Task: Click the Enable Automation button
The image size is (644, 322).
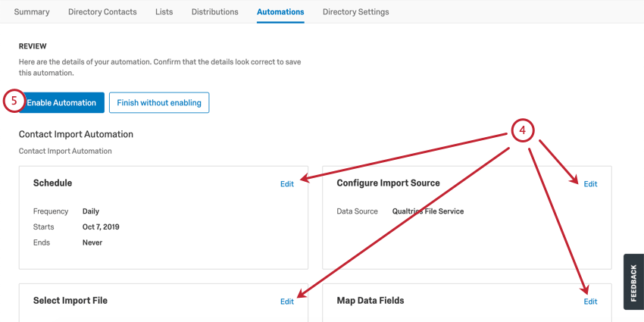Action: click(61, 103)
